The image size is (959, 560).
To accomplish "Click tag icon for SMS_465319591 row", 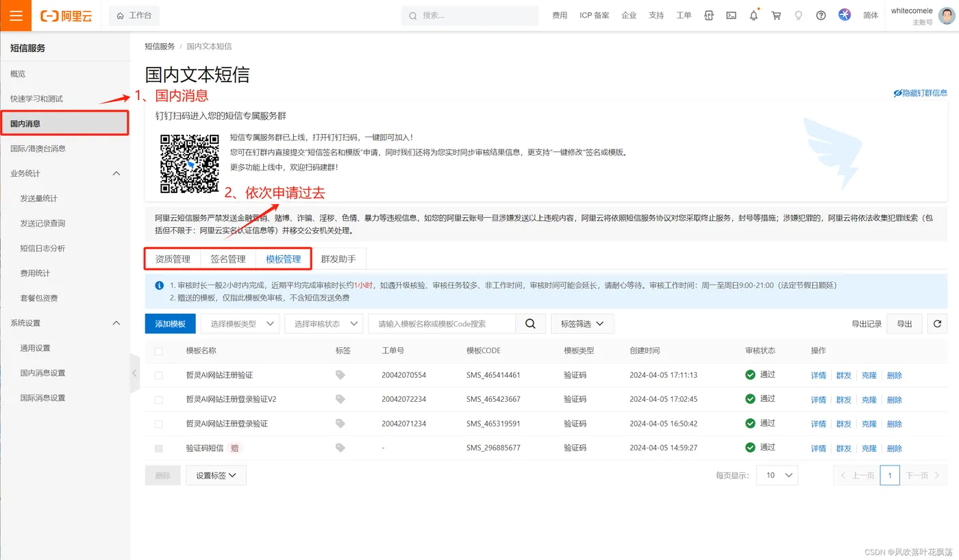I will [x=340, y=424].
